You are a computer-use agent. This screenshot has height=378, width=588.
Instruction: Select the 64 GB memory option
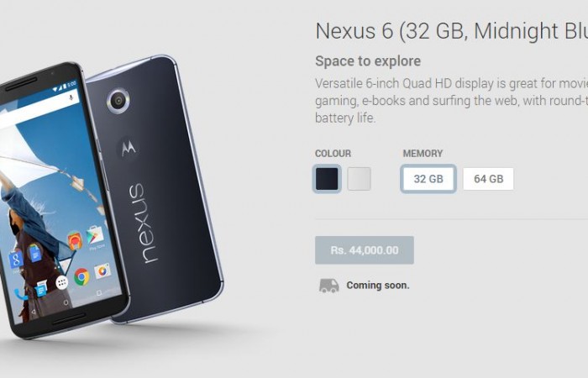[x=488, y=179]
